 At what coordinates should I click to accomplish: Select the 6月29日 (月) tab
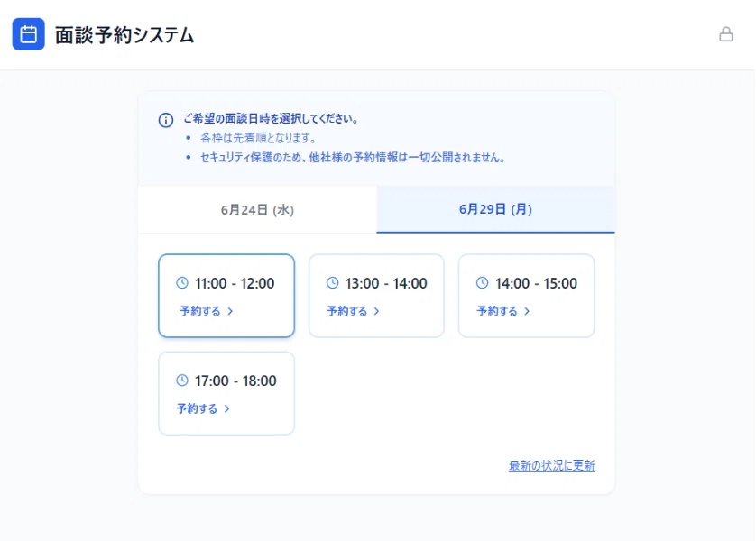click(x=495, y=209)
